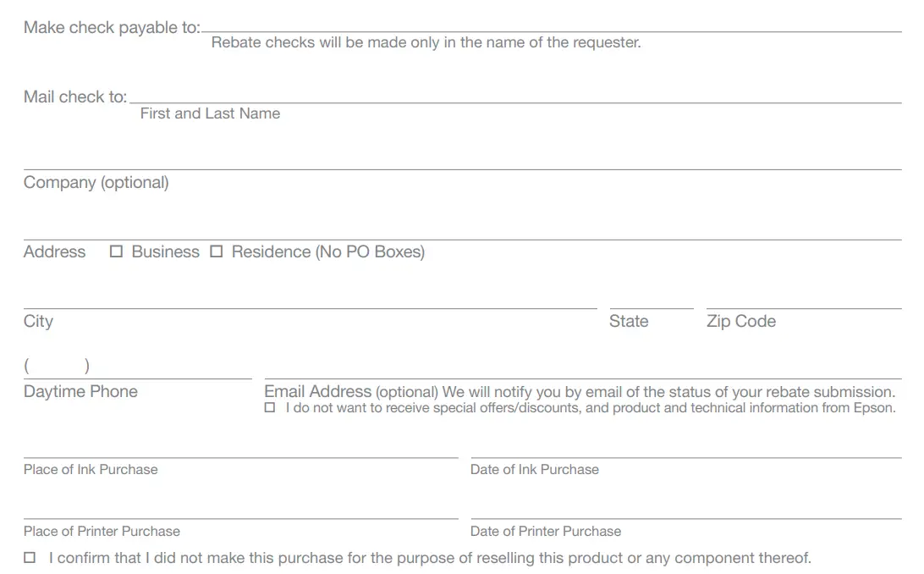This screenshot has width=924, height=574.
Task: Click the email rebate status notification text
Action: [x=668, y=392]
